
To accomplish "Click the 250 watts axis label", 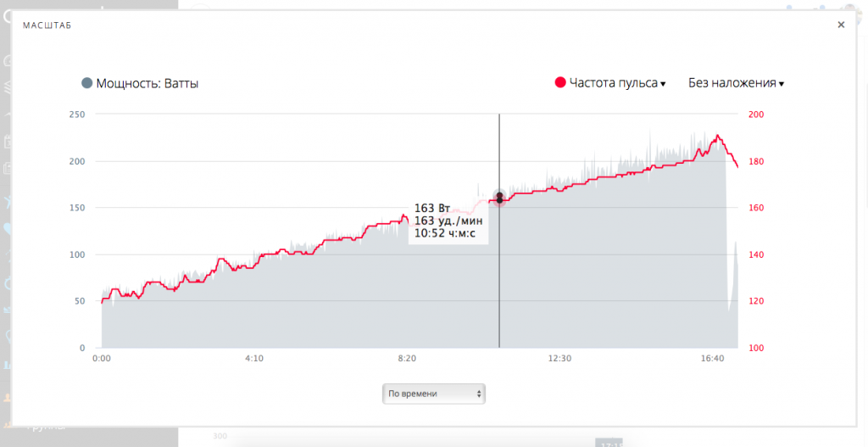I will click(77, 115).
